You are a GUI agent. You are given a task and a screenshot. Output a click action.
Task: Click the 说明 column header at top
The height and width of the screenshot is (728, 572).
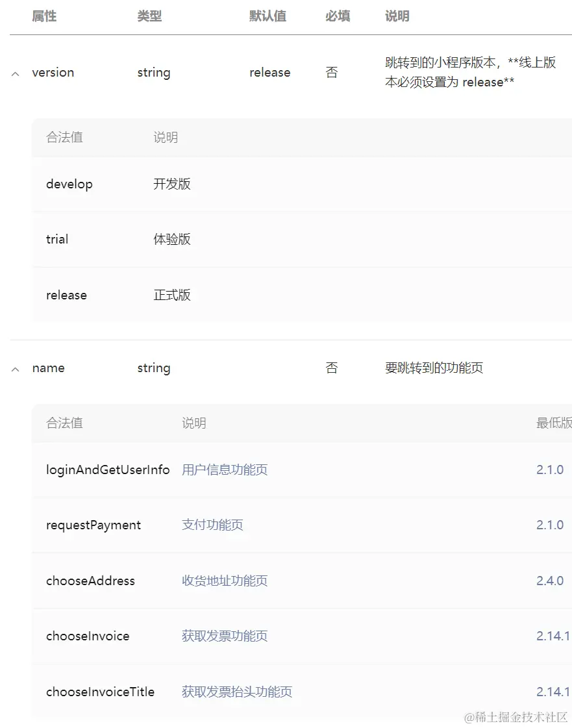(397, 16)
